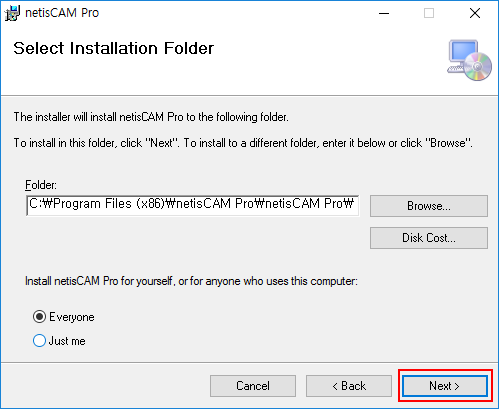This screenshot has height=409, width=499.
Task: Click the netisCAM Pro window title text
Action: coord(62,13)
